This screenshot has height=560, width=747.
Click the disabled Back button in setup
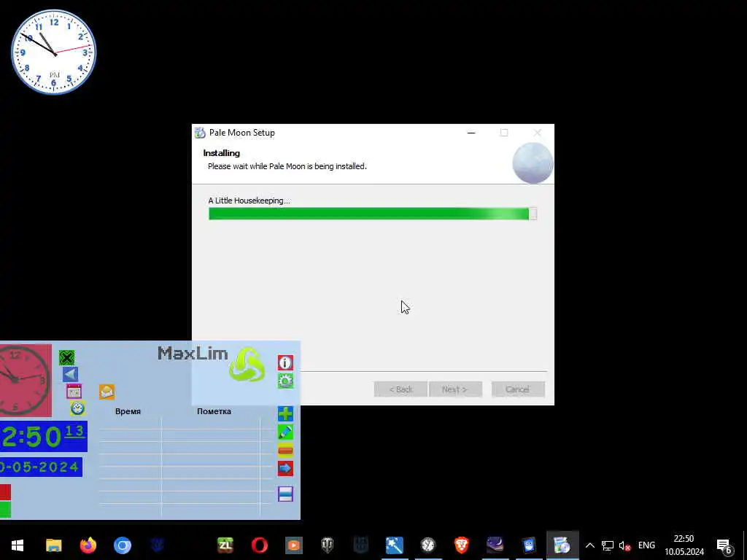(400, 389)
